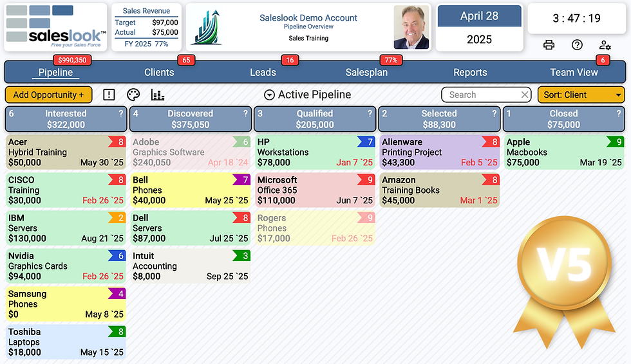This screenshot has height=364, width=631.
Task: Click Saleslook Demo Account title
Action: (308, 17)
